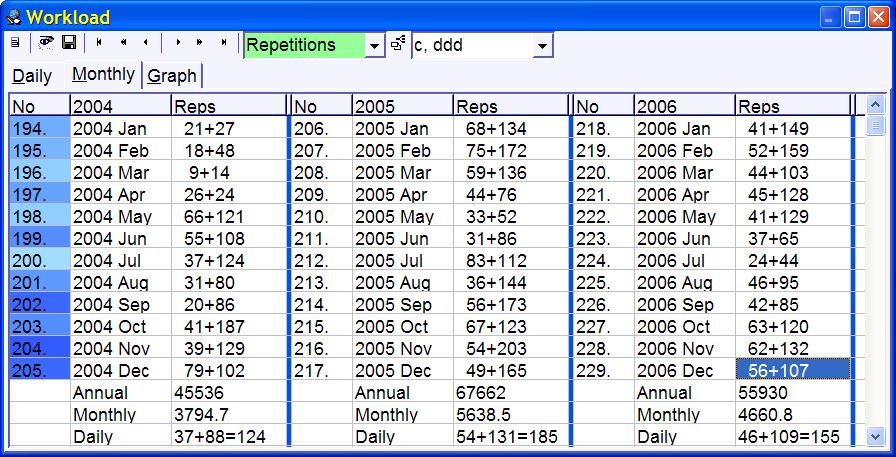Click the 2005 column header
Viewport: 896px width, 457px height.
click(403, 106)
